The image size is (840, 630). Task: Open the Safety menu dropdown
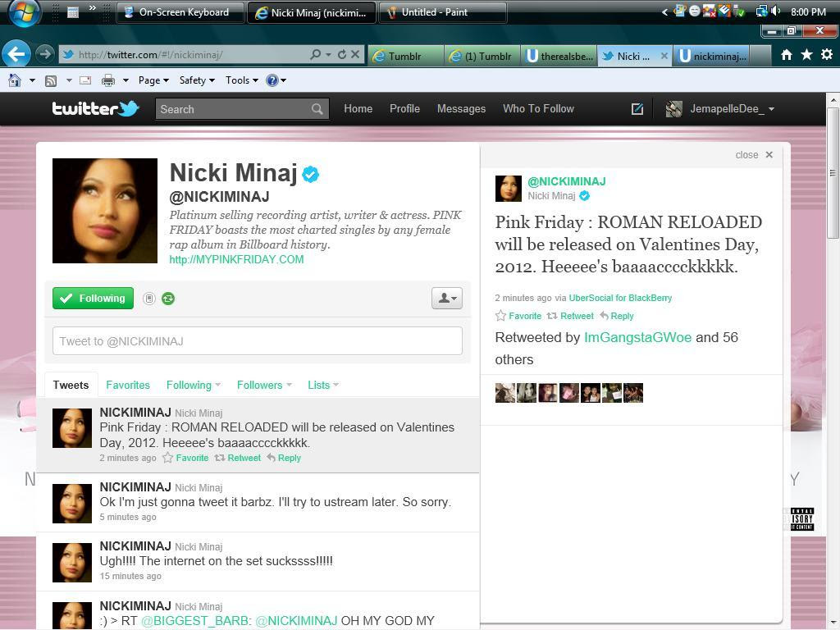tap(197, 80)
